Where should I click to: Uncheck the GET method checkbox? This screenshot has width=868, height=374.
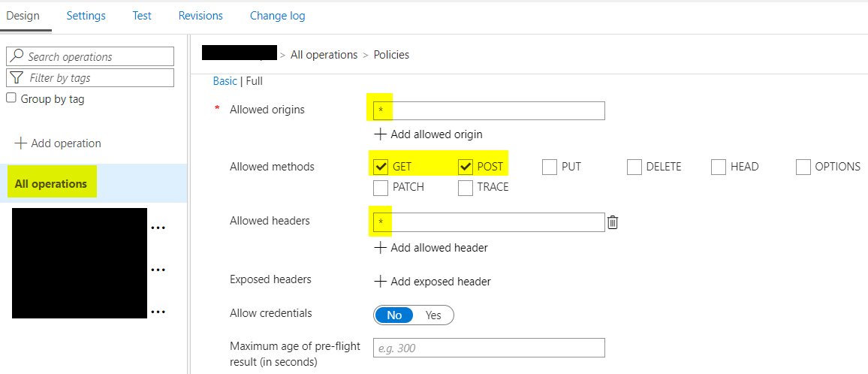[381, 167]
